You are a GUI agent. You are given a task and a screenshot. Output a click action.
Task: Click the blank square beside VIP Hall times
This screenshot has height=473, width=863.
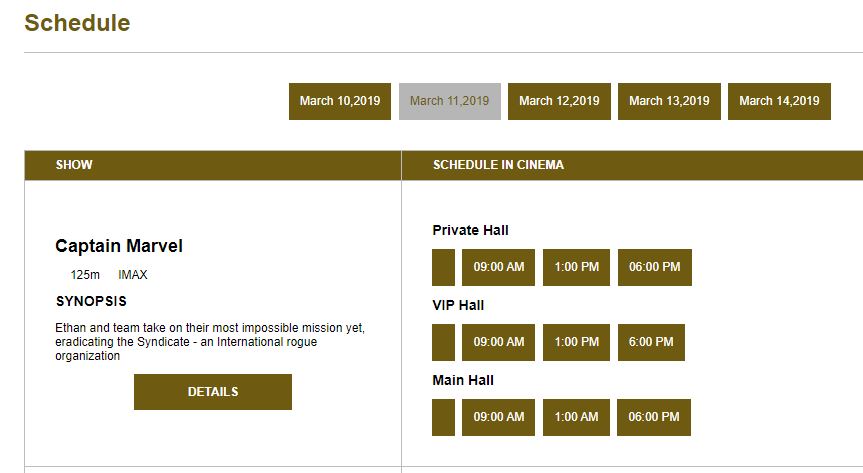coord(443,342)
